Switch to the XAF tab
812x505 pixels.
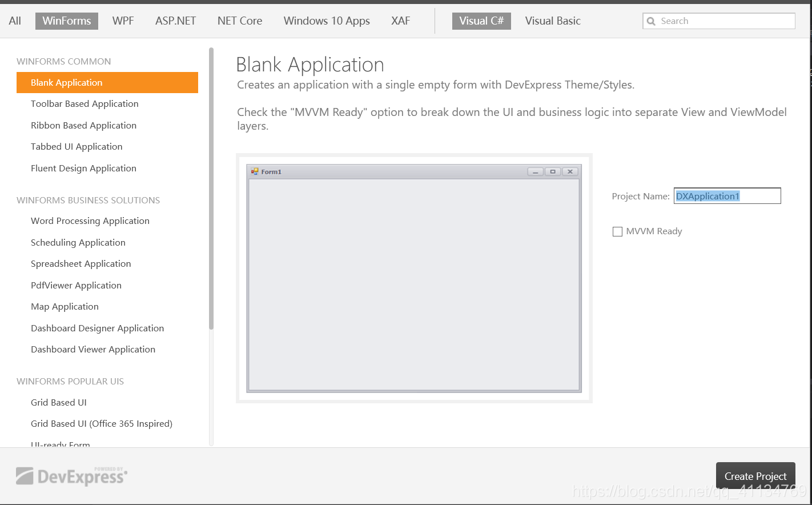tap(400, 21)
